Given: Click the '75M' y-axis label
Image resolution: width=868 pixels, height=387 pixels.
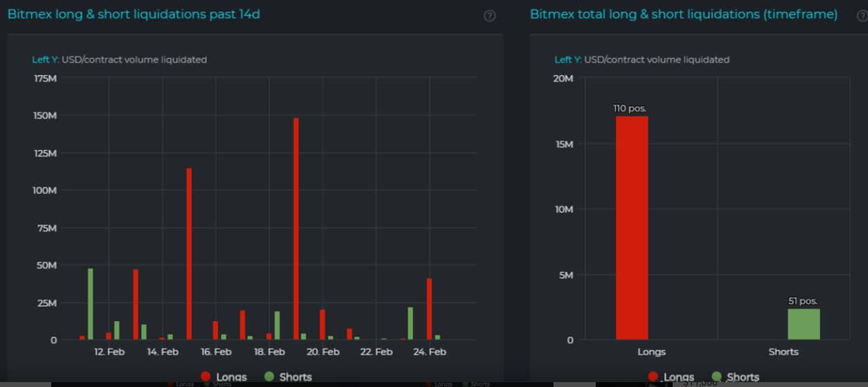Looking at the screenshot, I should point(48,228).
